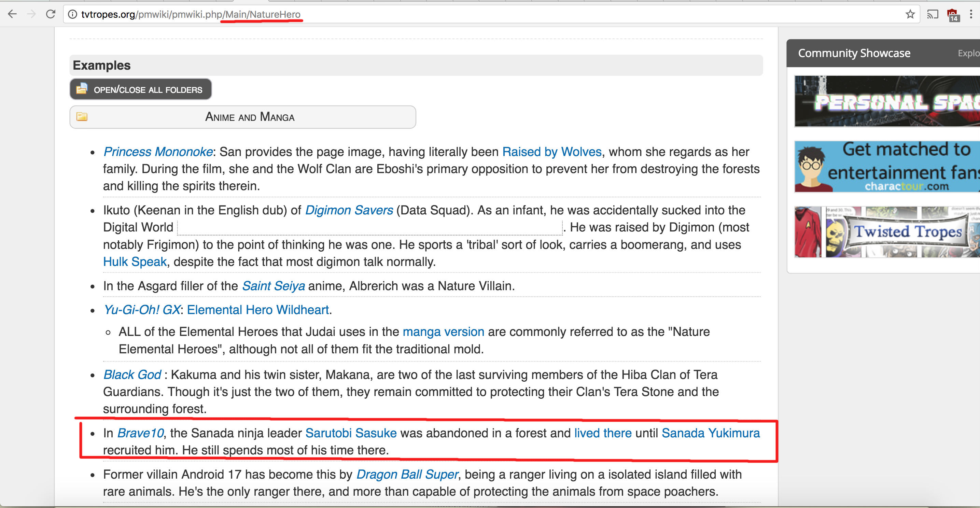
Task: Open the manga version link
Action: (x=443, y=331)
